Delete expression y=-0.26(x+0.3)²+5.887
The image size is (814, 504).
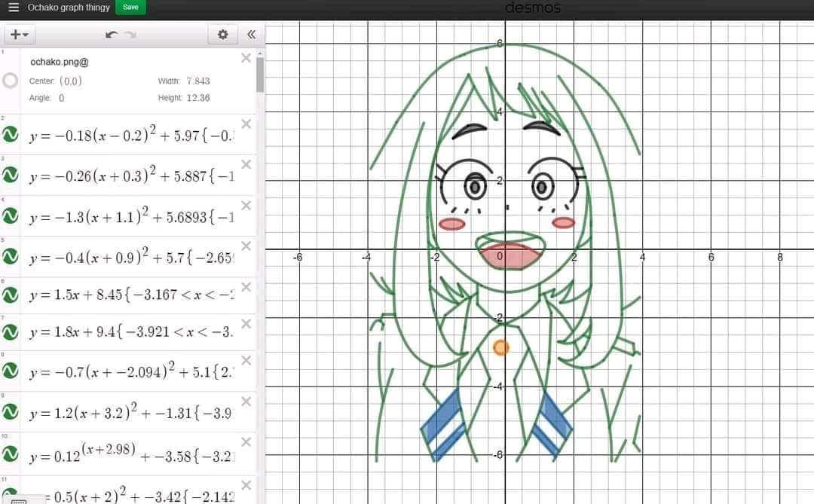click(246, 164)
